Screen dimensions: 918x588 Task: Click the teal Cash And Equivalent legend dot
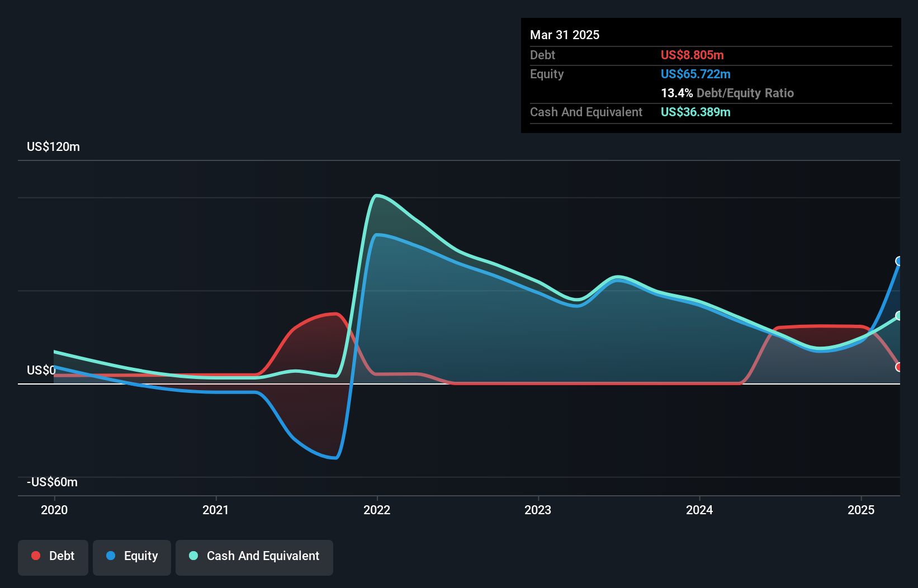pyautogui.click(x=193, y=556)
